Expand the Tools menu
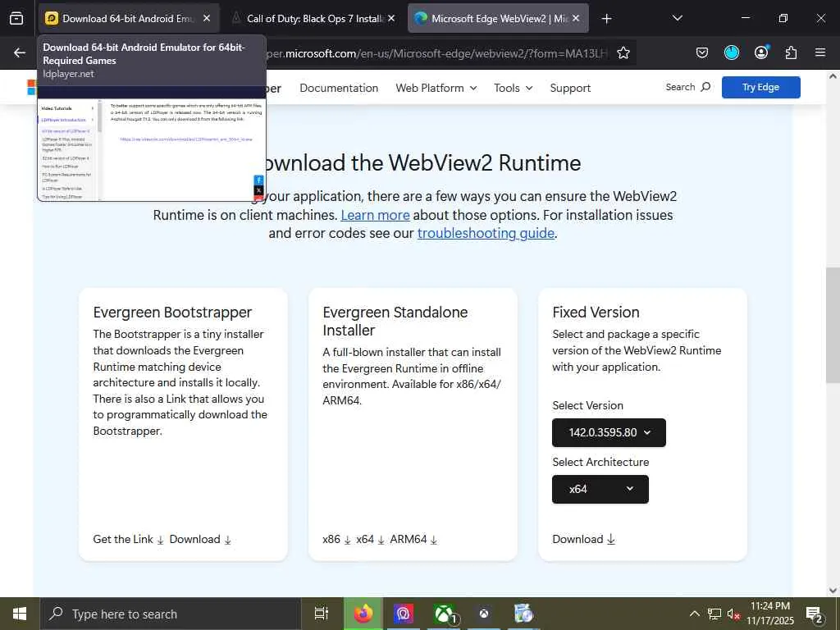The image size is (840, 630). click(x=514, y=88)
